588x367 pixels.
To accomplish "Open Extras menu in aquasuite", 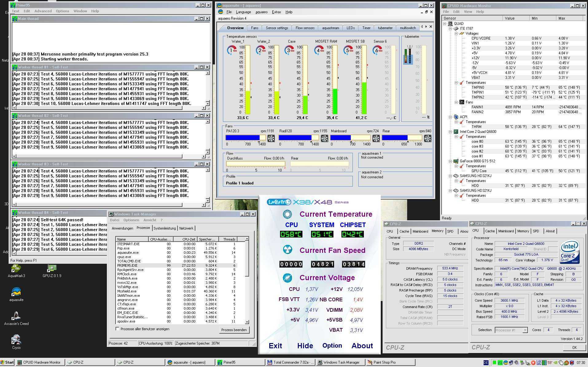I will pyautogui.click(x=276, y=12).
